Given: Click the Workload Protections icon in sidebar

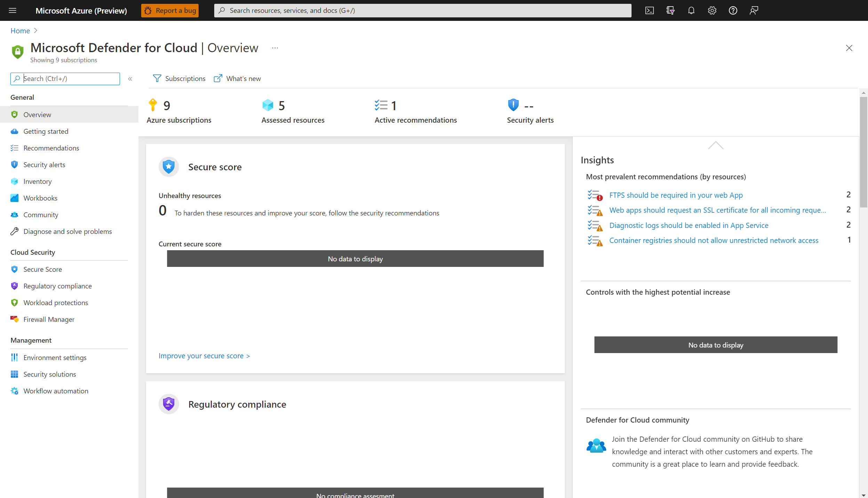Looking at the screenshot, I should [14, 303].
